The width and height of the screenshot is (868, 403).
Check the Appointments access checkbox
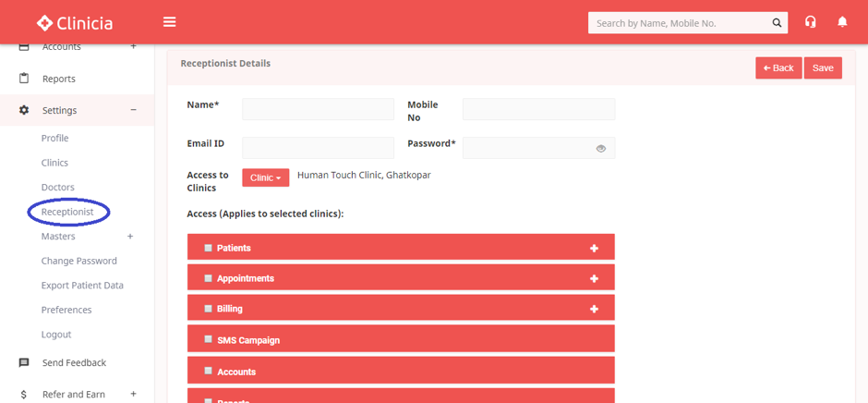click(x=208, y=278)
